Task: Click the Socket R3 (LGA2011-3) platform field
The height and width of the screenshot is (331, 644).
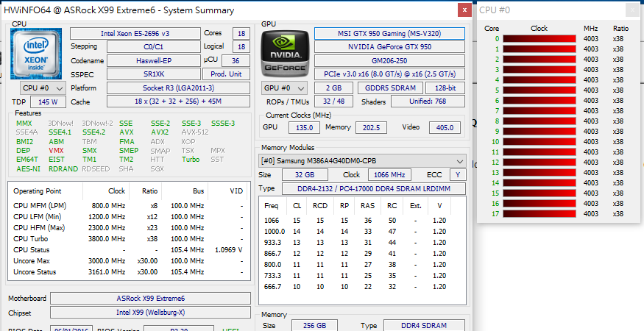Action: [178, 88]
